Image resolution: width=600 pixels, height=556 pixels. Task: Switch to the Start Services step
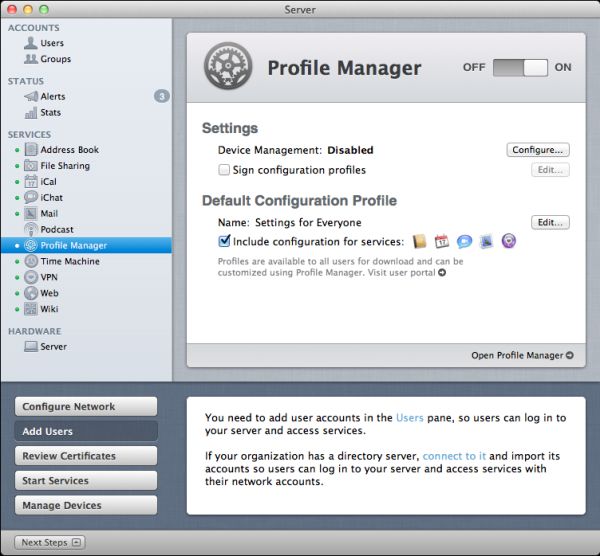point(86,481)
